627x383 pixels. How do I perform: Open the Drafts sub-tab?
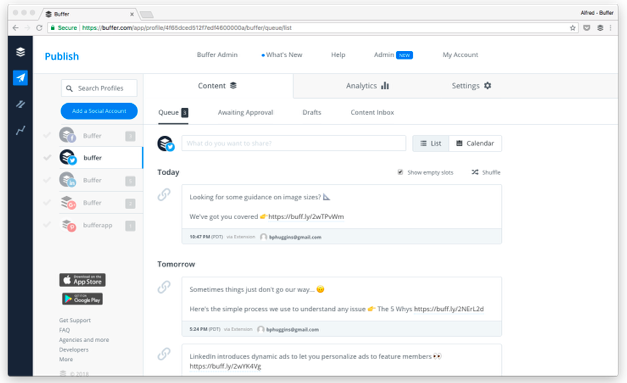coord(312,113)
